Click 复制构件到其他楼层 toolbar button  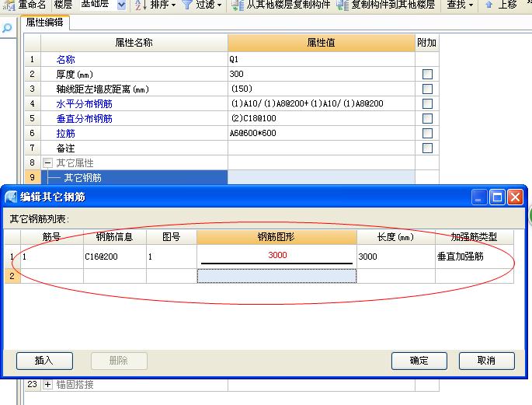(x=386, y=5)
